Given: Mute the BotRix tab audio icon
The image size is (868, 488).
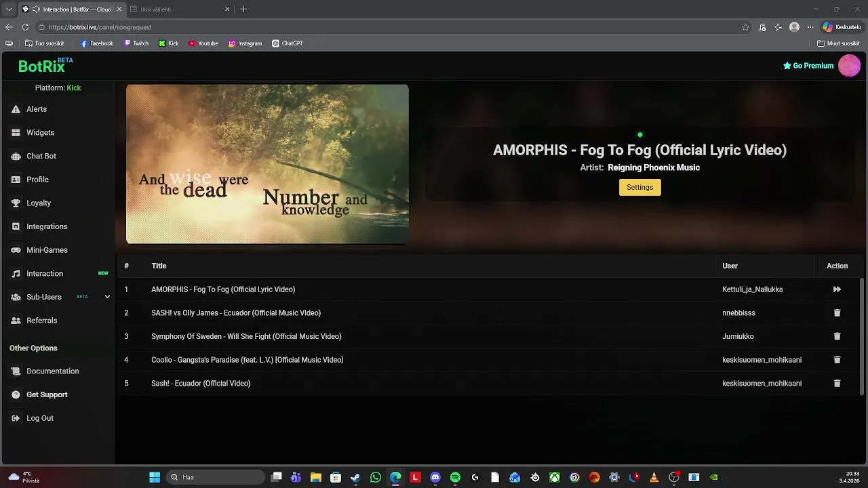Looking at the screenshot, I should (x=36, y=9).
